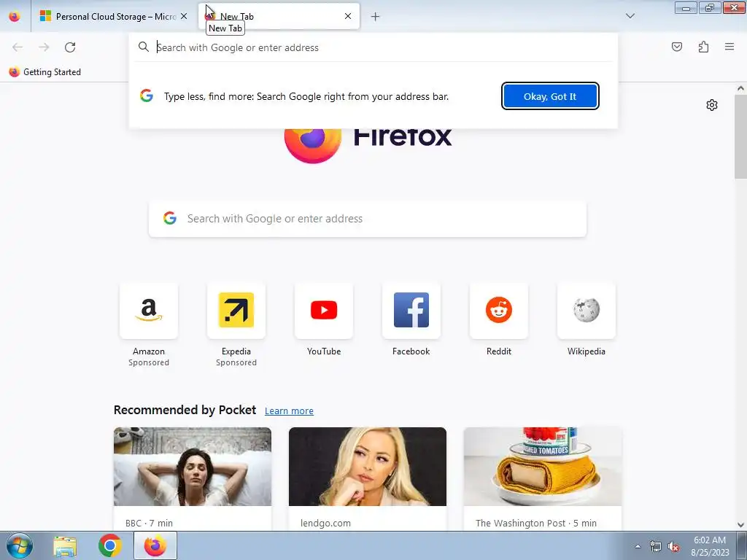Viewport: 747px width, 560px height.
Task: Open the Washington Post article thumbnail
Action: 543,467
